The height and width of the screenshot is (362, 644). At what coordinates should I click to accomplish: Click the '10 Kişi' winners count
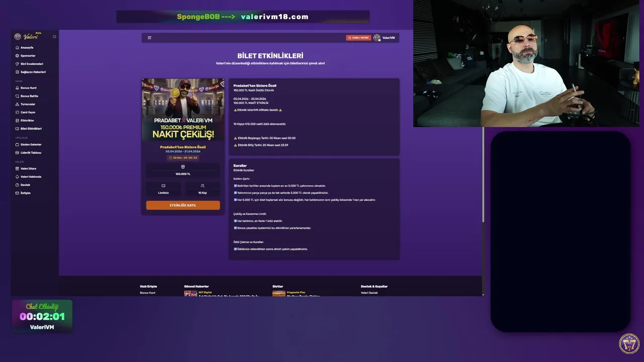click(202, 193)
